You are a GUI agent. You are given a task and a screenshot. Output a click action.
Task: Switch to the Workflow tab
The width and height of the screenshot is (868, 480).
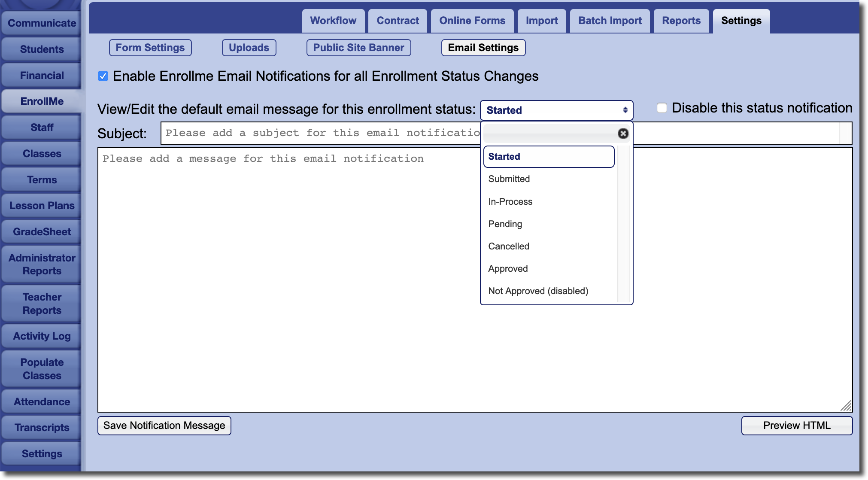(x=333, y=21)
